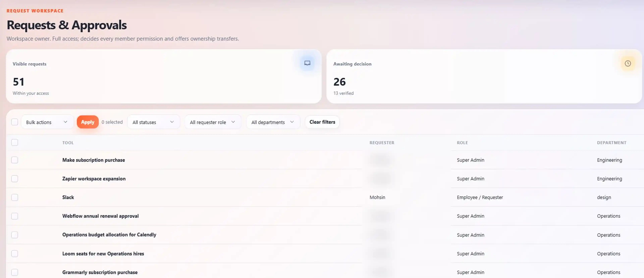Screen dimensions: 644x278
Task: Toggle the select-all checkbox in table header
Action: tap(15, 143)
